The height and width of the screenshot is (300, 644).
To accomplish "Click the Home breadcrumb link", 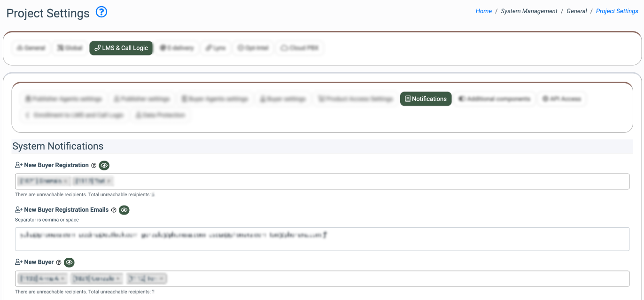I will point(483,11).
